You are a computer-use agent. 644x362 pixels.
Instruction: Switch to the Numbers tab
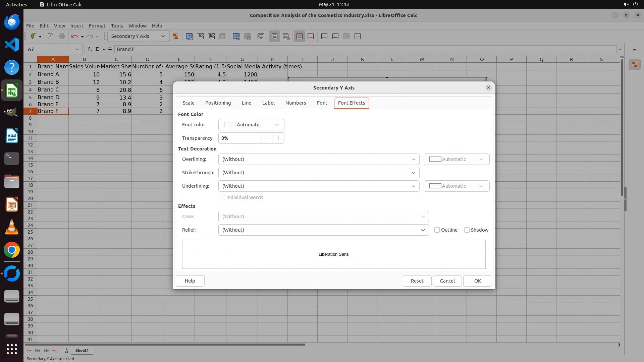296,103
